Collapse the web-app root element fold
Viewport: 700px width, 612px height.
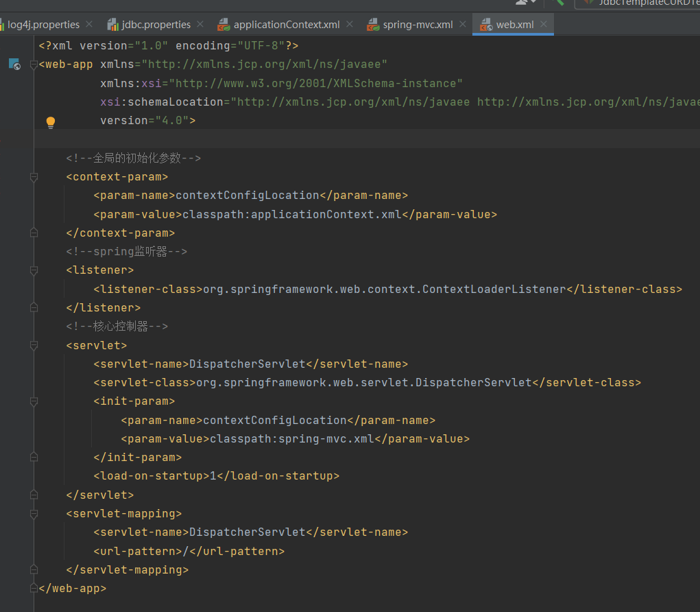pos(34,64)
